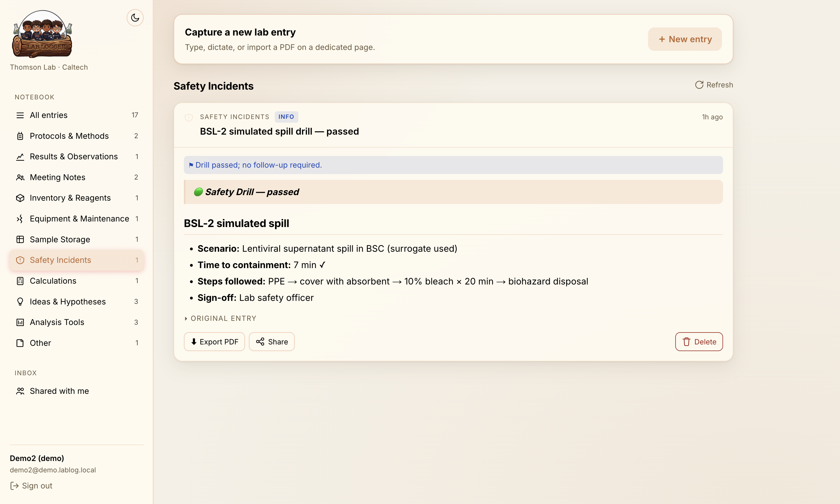The height and width of the screenshot is (504, 840).
Task: Click the Analysis Tools bar chart icon
Action: [x=20, y=322]
